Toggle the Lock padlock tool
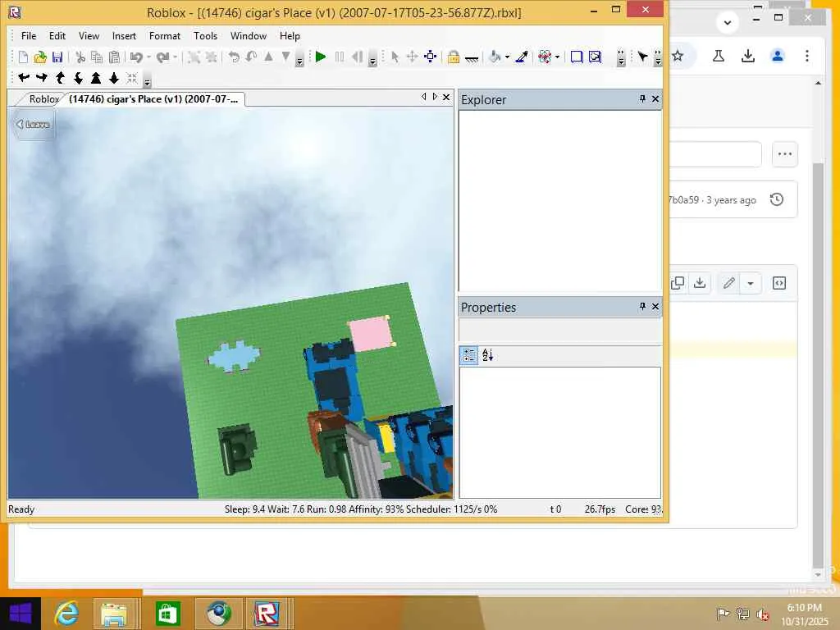This screenshot has height=630, width=840. click(x=453, y=57)
